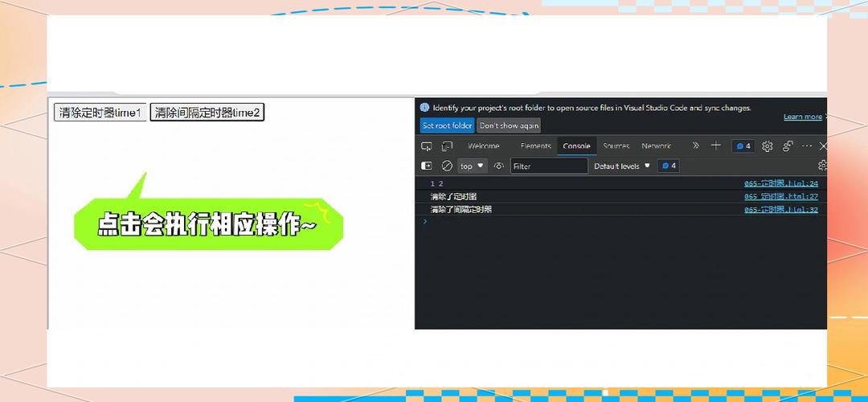Open the Sources tab
The width and height of the screenshot is (868, 402).
616,146
